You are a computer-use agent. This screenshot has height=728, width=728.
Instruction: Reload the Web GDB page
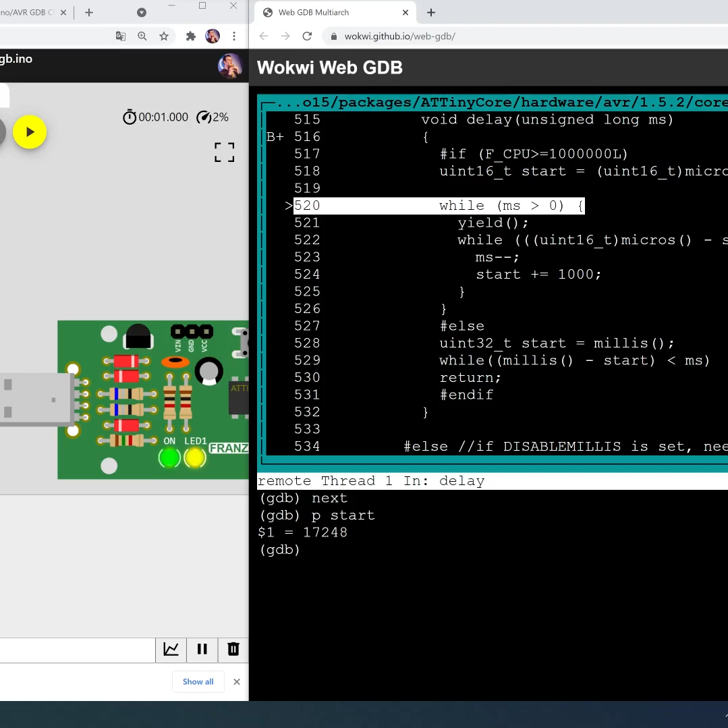pos(307,36)
